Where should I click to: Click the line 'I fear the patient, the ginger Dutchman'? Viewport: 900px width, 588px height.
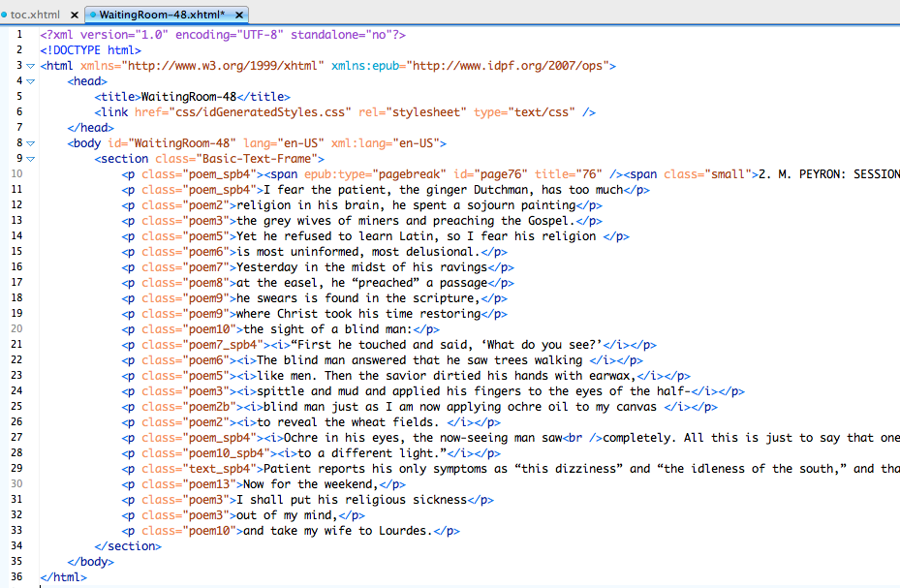(x=386, y=190)
